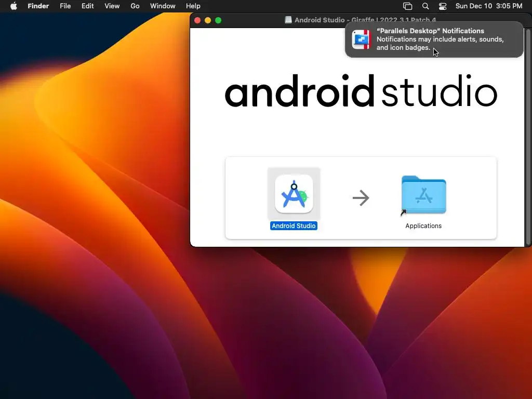This screenshot has width=532, height=399.
Task: Open Control Center from menu bar
Action: click(443, 6)
